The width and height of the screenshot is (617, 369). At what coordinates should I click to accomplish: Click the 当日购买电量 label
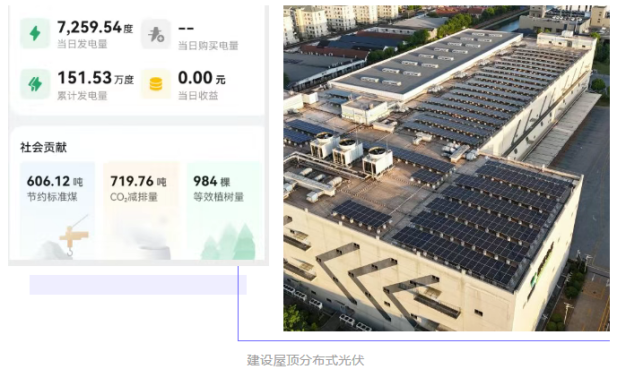(208, 46)
